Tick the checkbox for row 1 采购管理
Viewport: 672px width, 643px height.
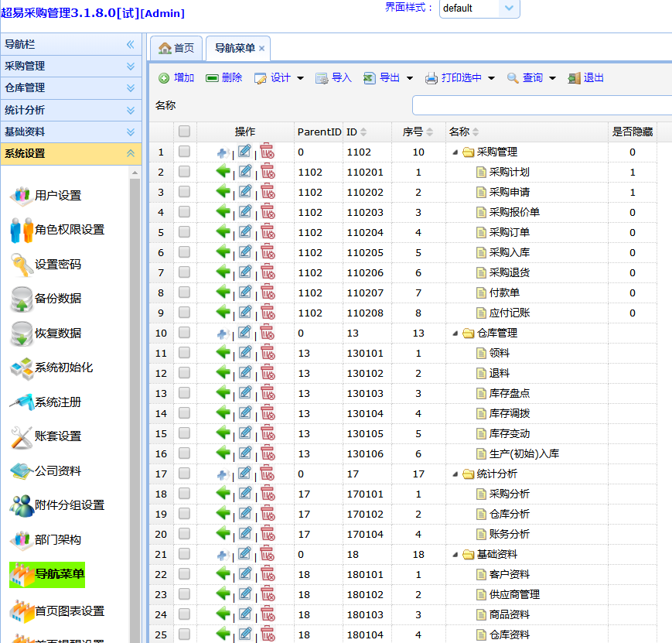[x=184, y=152]
